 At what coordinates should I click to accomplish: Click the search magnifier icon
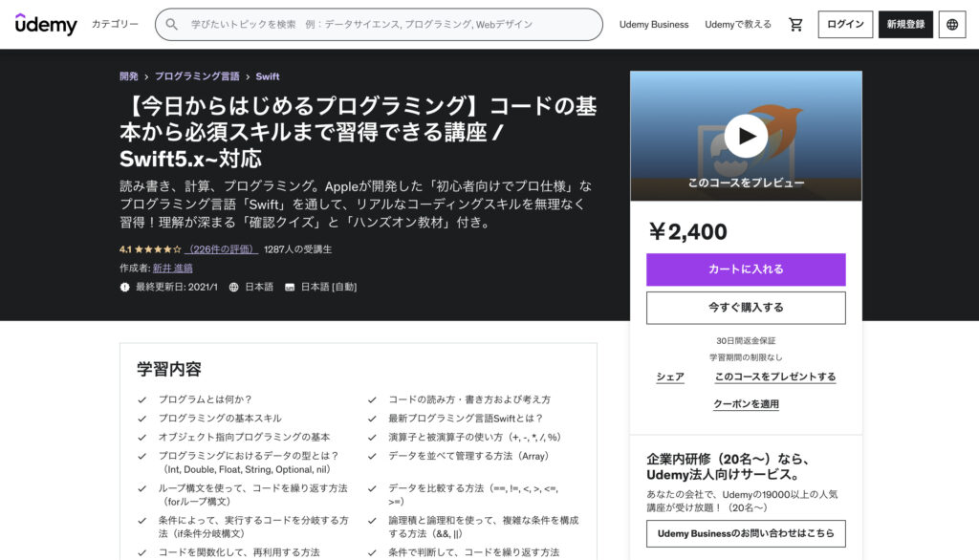point(172,24)
